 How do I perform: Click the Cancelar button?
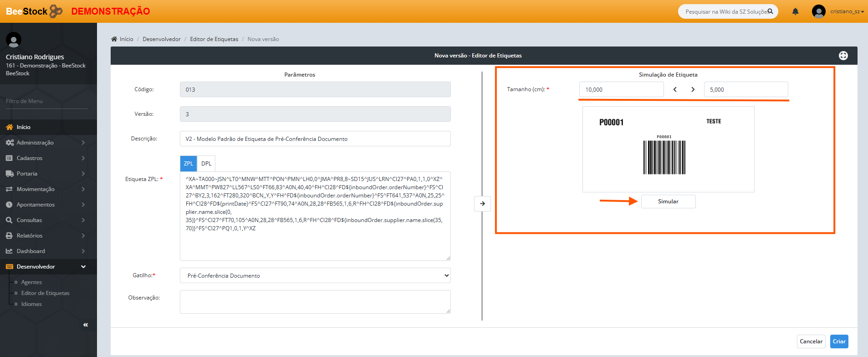coord(811,341)
